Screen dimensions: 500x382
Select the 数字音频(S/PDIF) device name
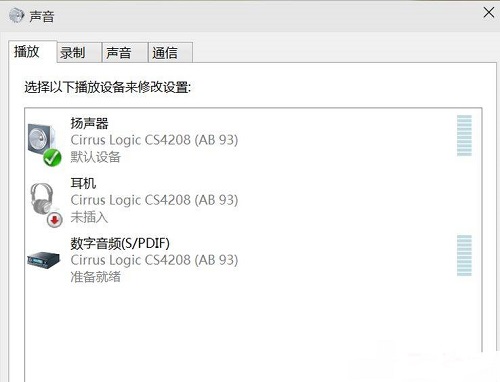pyautogui.click(x=120, y=243)
